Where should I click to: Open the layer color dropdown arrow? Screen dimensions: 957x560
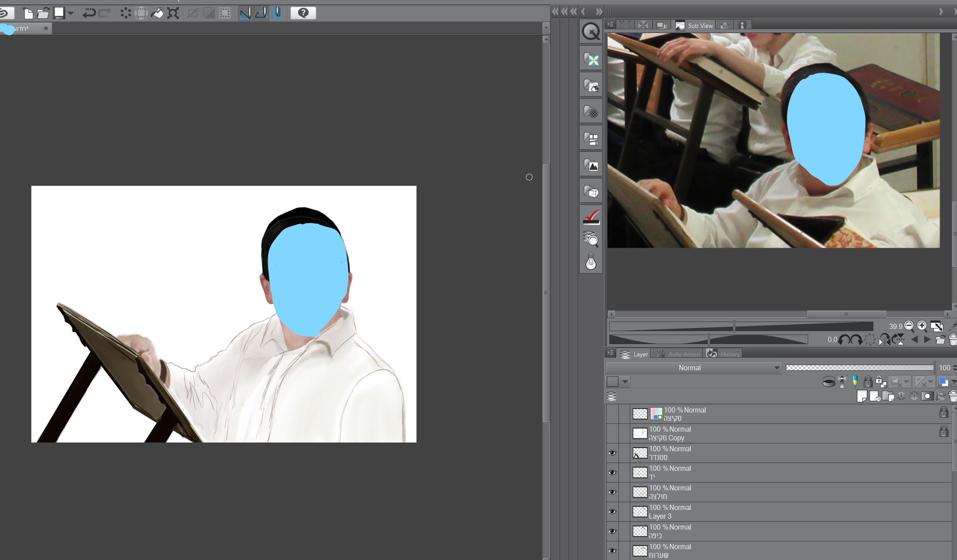pyautogui.click(x=625, y=382)
